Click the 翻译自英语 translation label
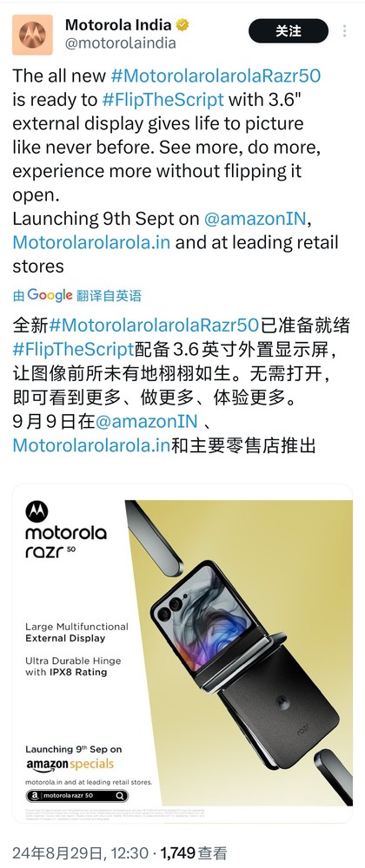Screen dimensions: 365x868 pos(109,296)
